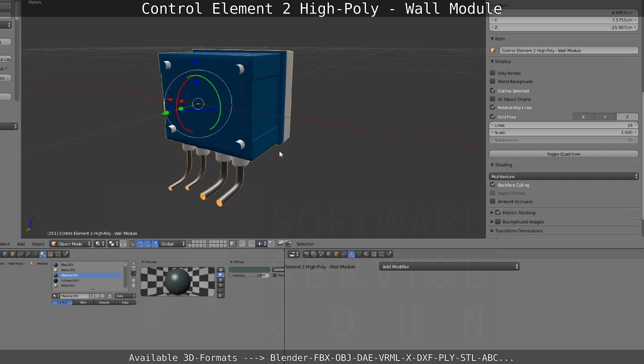Click the grid Scale field

tap(563, 133)
